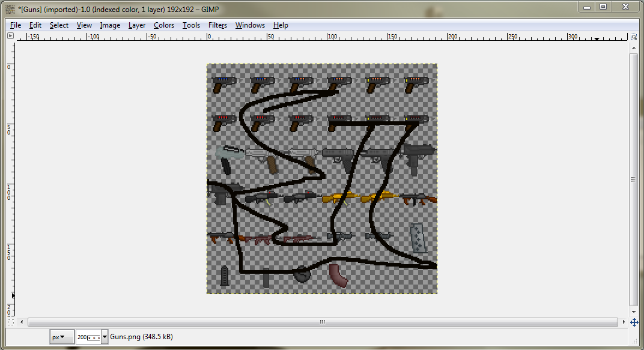
Task: Toggle Quick Mask at bottom-left corner
Action: coord(10,322)
